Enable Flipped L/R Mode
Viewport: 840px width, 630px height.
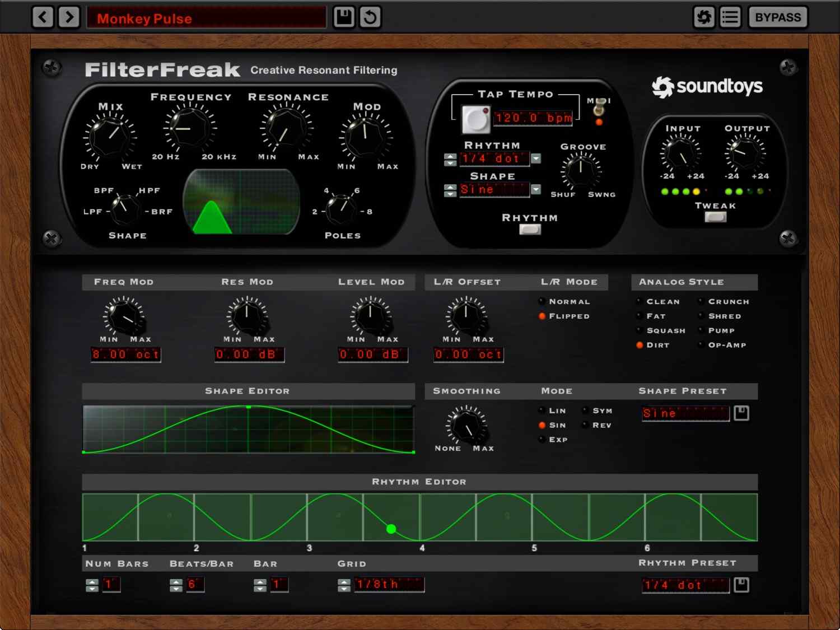coord(542,316)
